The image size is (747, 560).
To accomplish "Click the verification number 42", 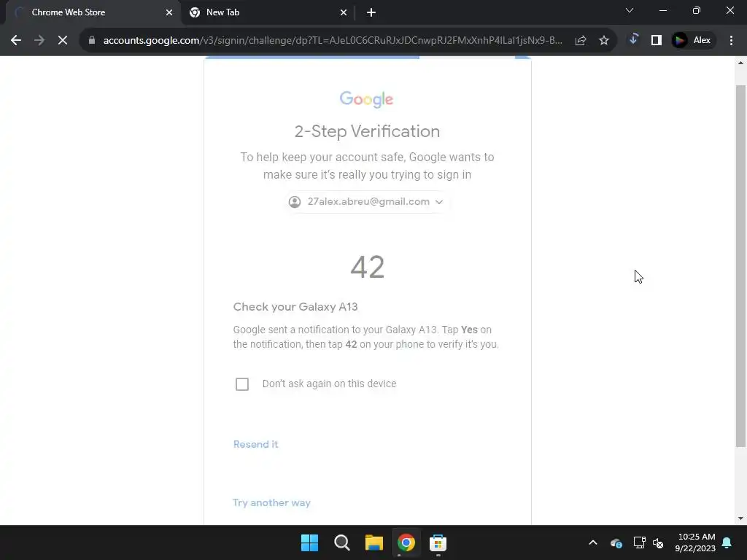I will (368, 267).
